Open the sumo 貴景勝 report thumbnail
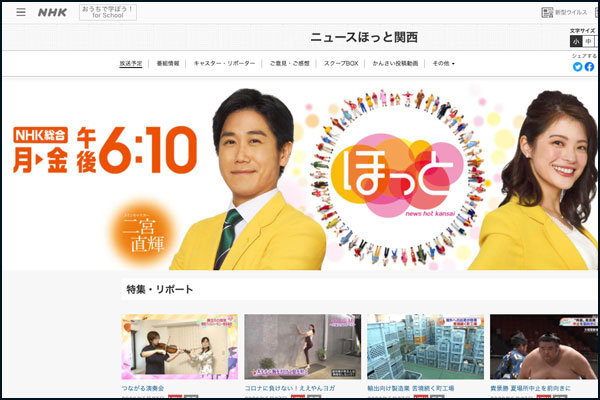Viewport: 600px width, 400px height. (544, 347)
